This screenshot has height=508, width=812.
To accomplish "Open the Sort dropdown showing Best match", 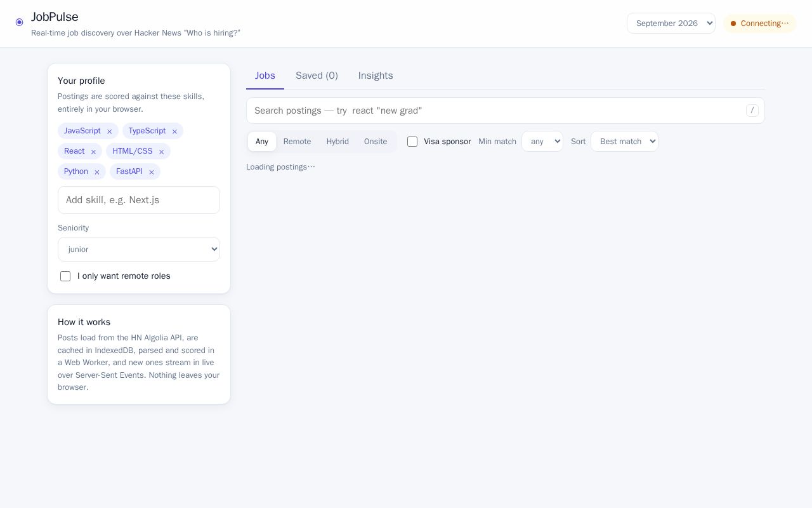I will (624, 142).
